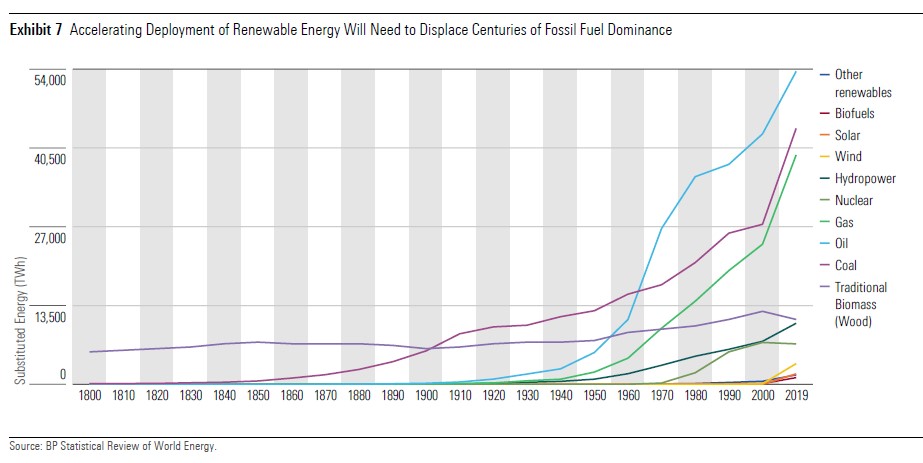Viewport: 923px width, 463px height.
Task: Click the Gas legend color marker
Action: 823,222
